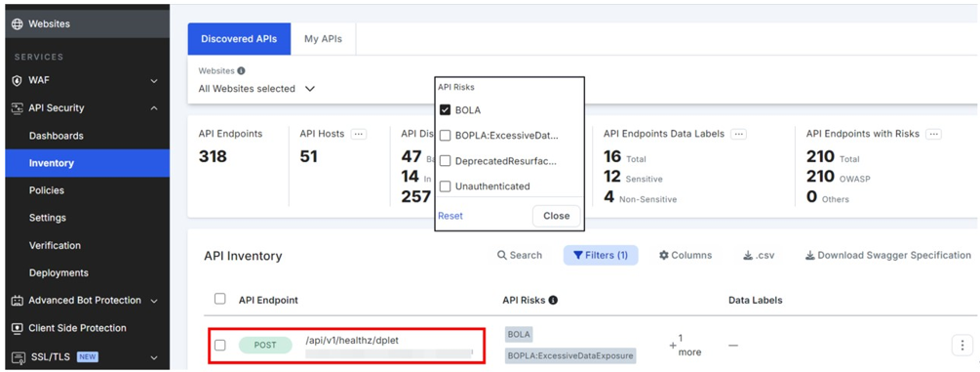Click the Filters (1) button
Viewport: 980px width, 372px height.
pos(601,255)
